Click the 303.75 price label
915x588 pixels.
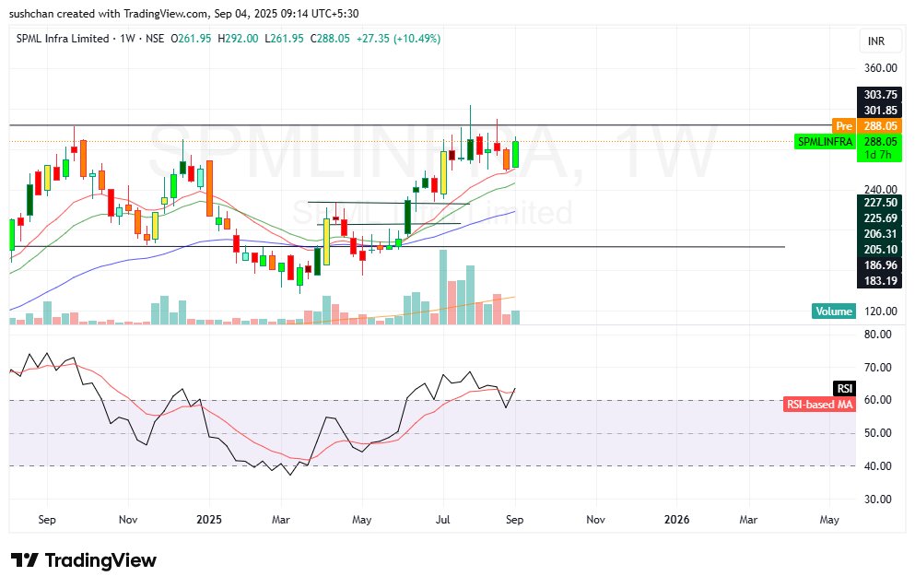(x=880, y=95)
